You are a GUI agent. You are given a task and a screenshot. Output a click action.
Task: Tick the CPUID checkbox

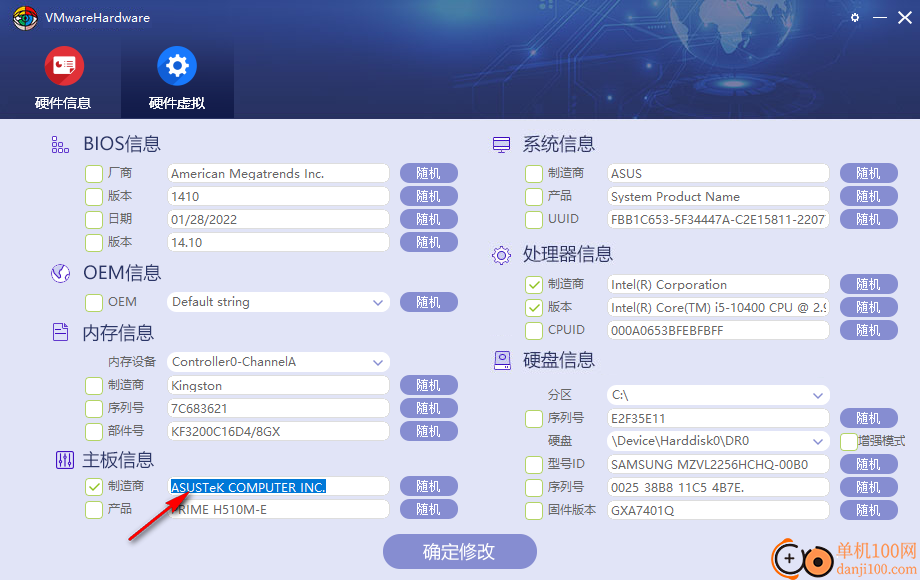click(534, 330)
